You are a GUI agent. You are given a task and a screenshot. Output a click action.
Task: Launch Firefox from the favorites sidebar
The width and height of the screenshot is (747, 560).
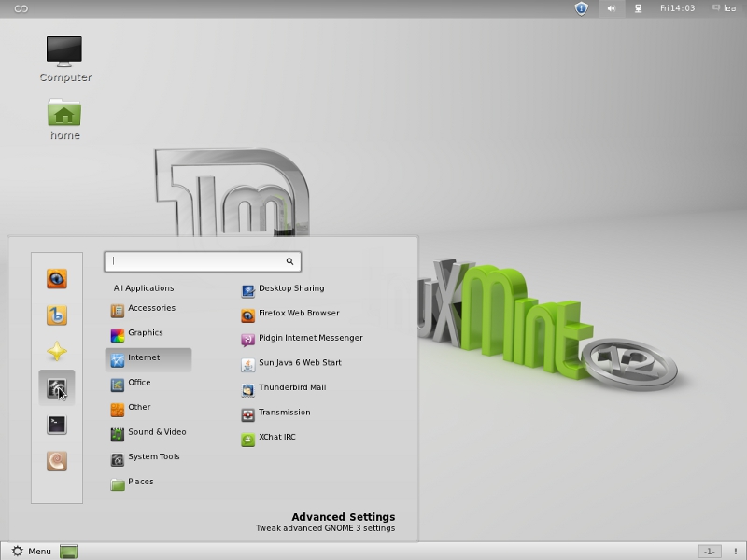click(x=57, y=278)
